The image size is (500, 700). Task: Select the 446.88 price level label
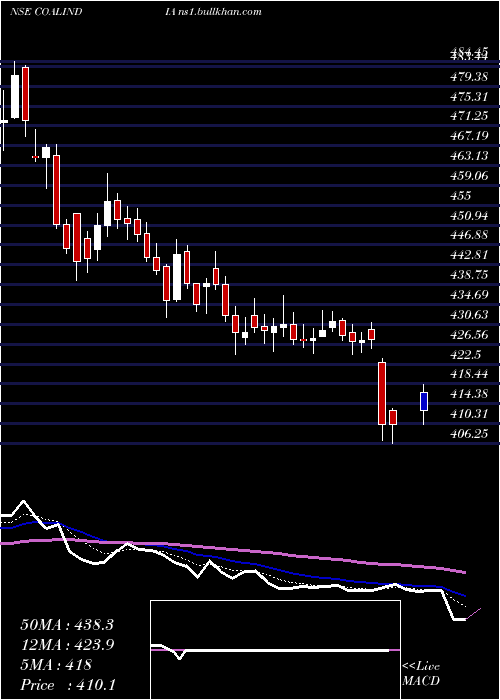point(468,235)
